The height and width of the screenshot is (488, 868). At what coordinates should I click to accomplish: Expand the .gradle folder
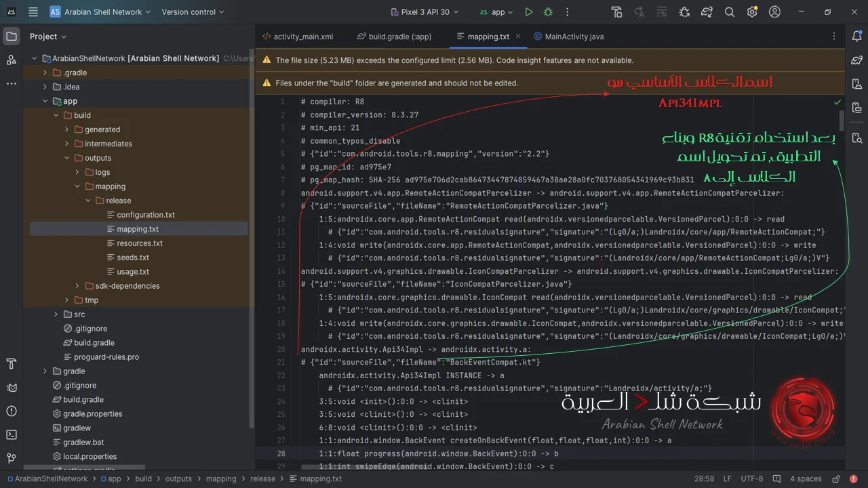45,73
